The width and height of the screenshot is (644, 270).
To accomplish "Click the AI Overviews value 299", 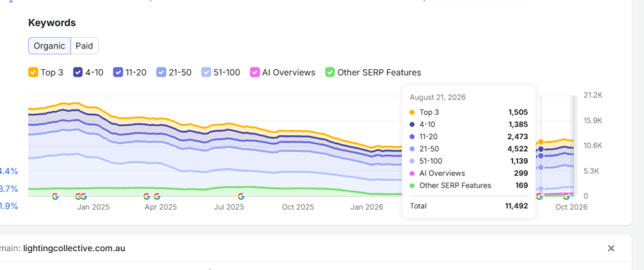I will point(521,174).
